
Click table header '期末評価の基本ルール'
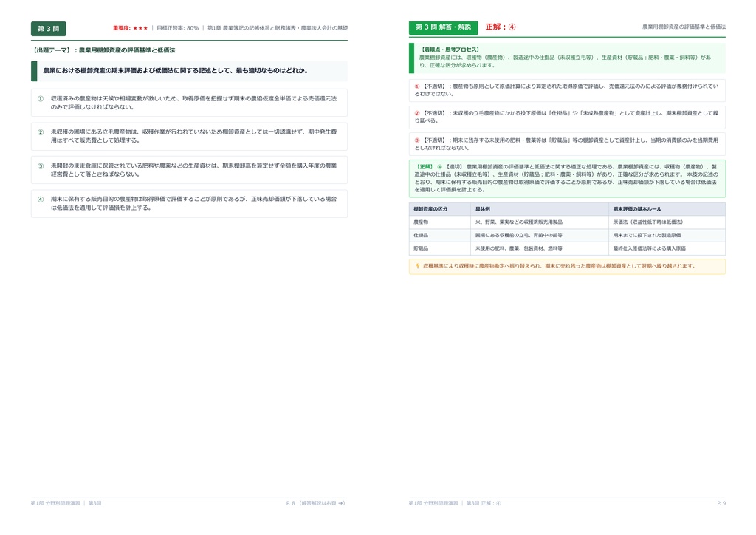tap(637, 209)
